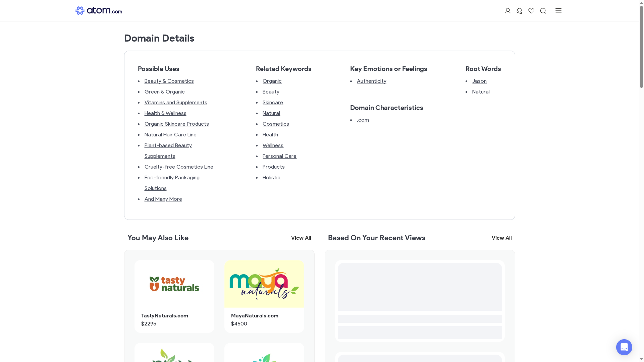The height and width of the screenshot is (362, 644).
Task: Select the Personal Care keyword
Action: (x=279, y=156)
